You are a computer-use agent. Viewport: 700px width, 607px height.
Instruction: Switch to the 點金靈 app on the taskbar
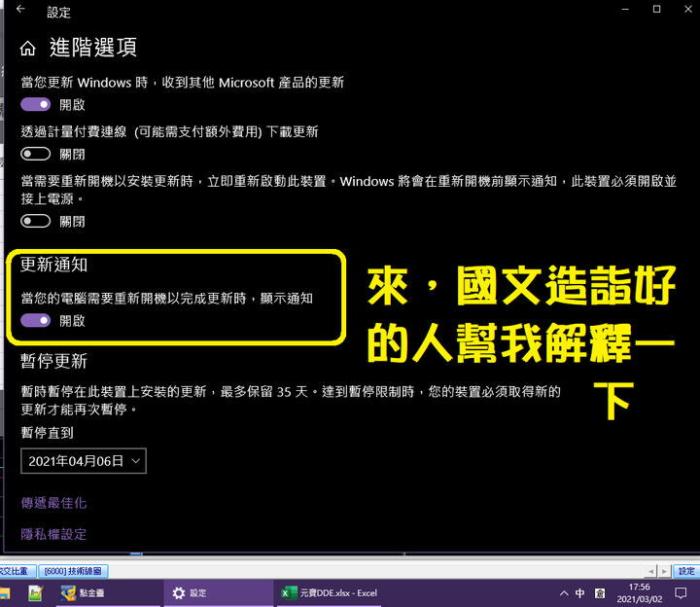coord(108,593)
